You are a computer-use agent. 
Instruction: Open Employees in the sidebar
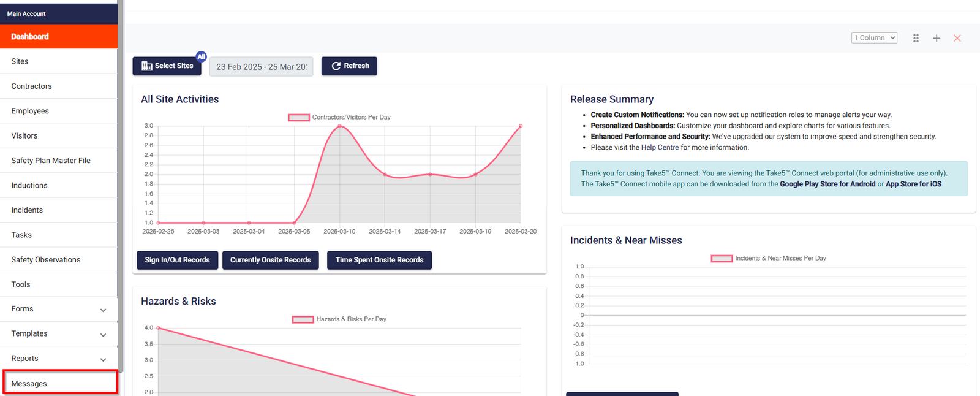(x=59, y=111)
